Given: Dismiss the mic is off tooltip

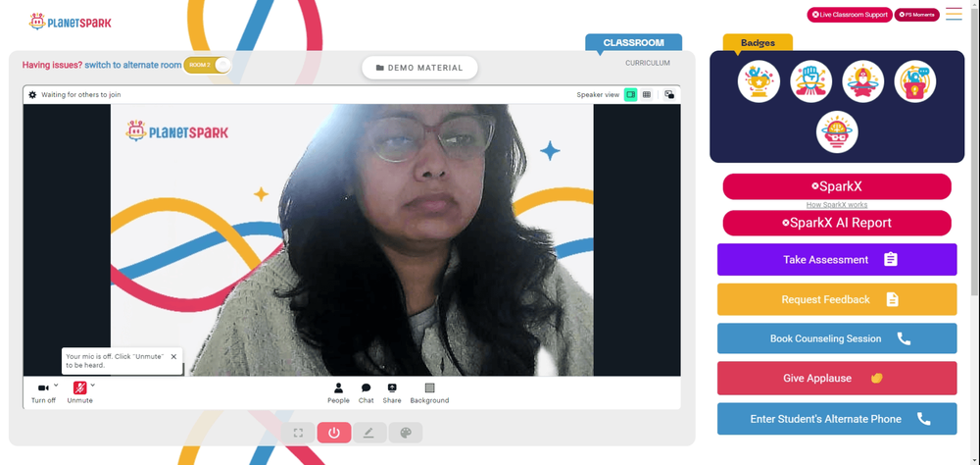Looking at the screenshot, I should pyautogui.click(x=173, y=356).
